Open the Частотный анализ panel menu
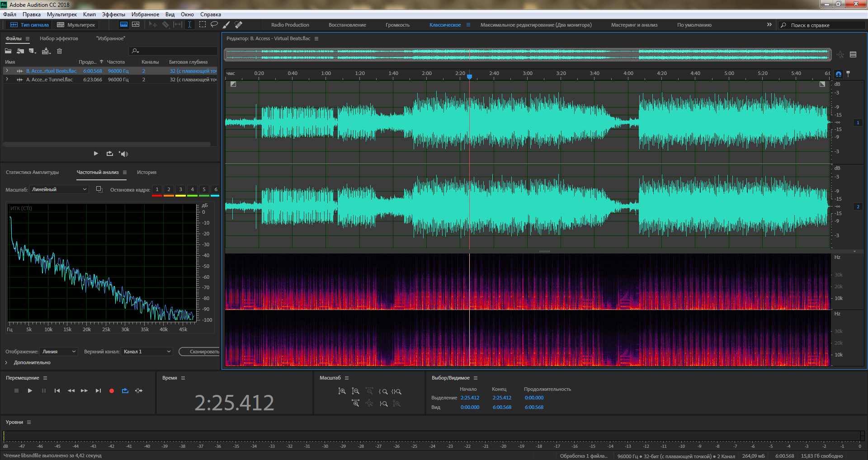 pos(125,172)
